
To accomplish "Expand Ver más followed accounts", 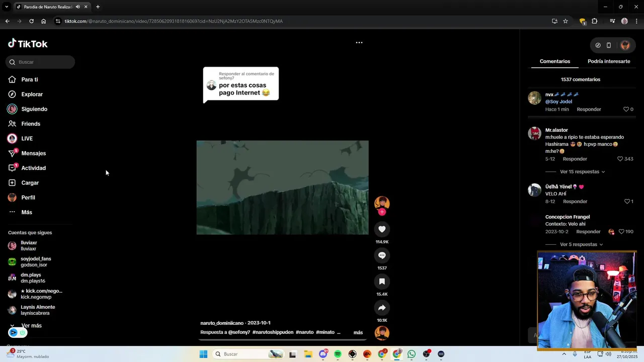I will pos(31,326).
